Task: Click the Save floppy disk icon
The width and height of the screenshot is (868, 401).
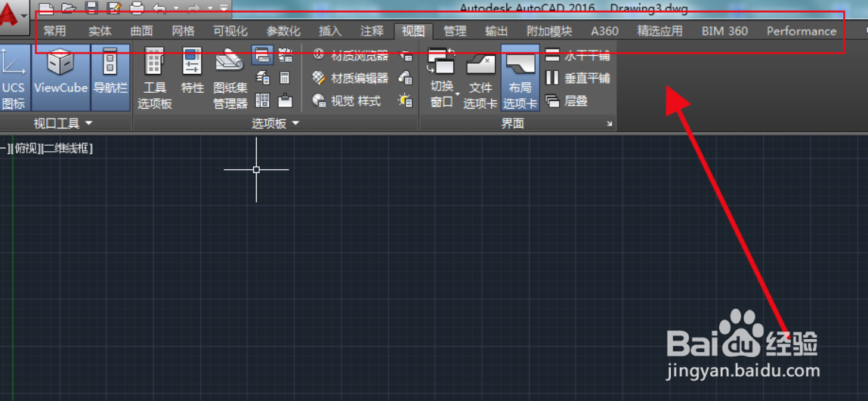Action: (92, 8)
